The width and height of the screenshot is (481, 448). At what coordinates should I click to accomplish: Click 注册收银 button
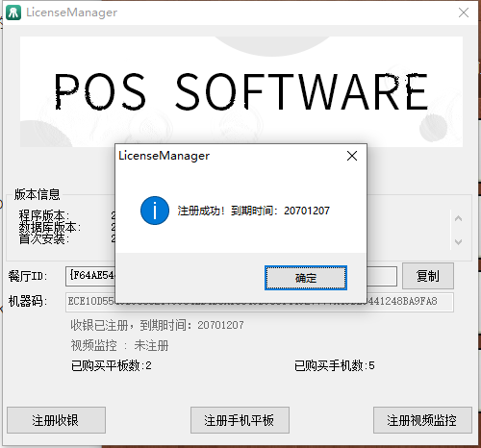[x=56, y=420]
